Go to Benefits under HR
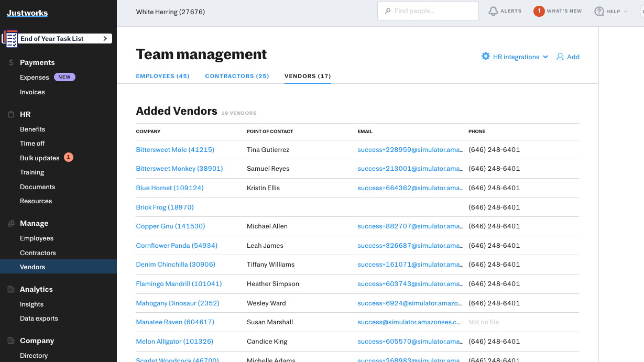This screenshot has width=644, height=362. (32, 129)
